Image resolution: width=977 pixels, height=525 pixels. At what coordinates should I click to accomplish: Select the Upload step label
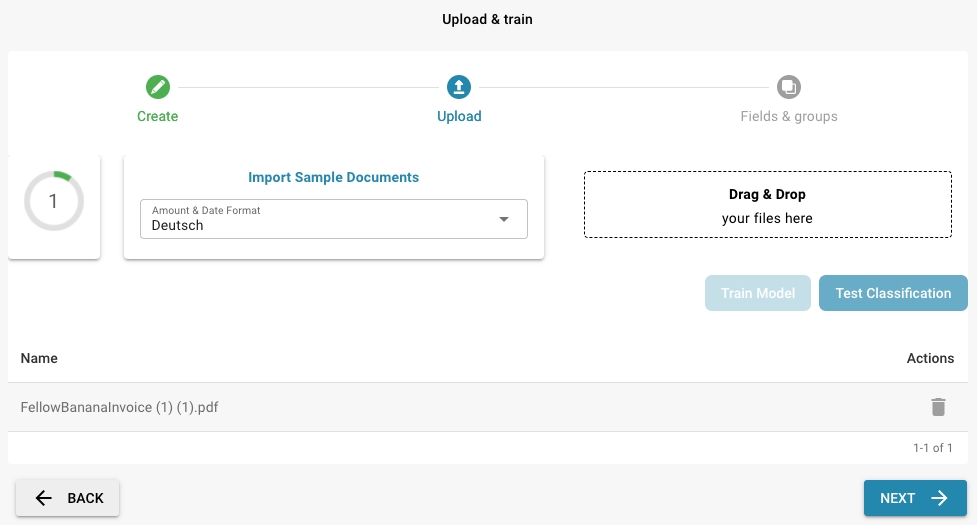pyautogui.click(x=459, y=116)
